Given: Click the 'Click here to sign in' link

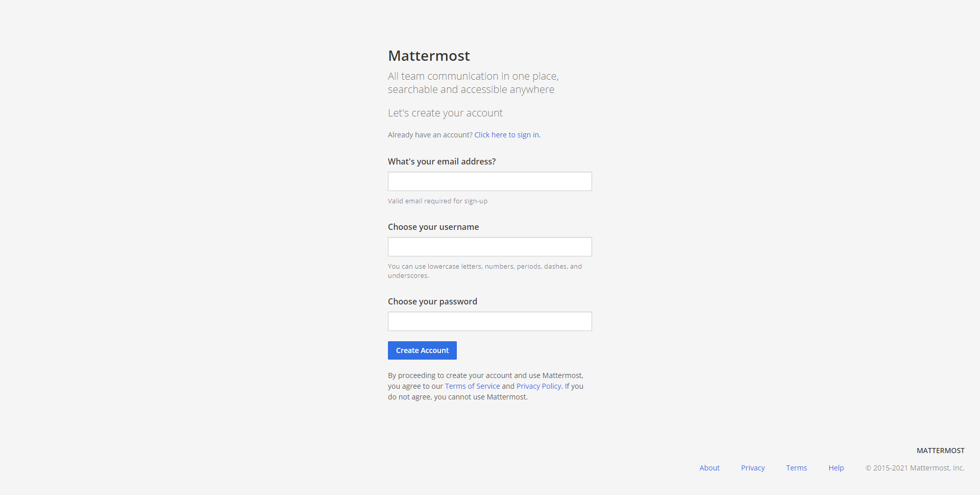Looking at the screenshot, I should point(507,135).
